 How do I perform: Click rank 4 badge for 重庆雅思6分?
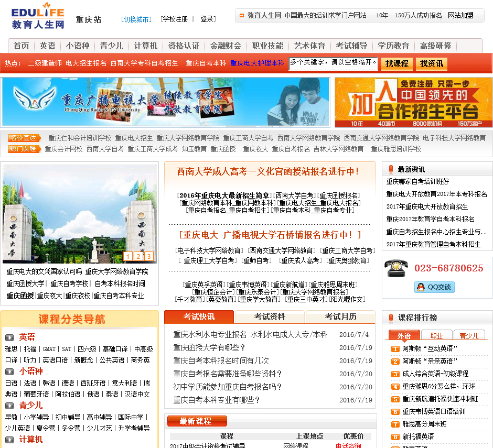pyautogui.click(x=395, y=386)
